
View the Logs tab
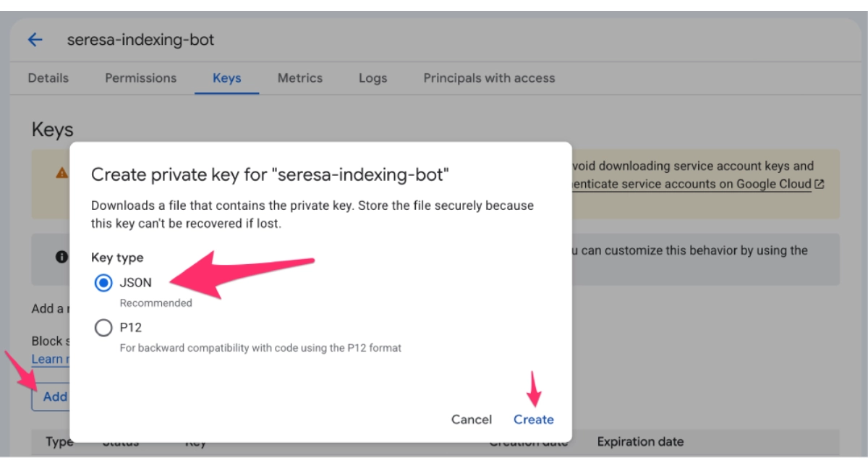click(373, 78)
